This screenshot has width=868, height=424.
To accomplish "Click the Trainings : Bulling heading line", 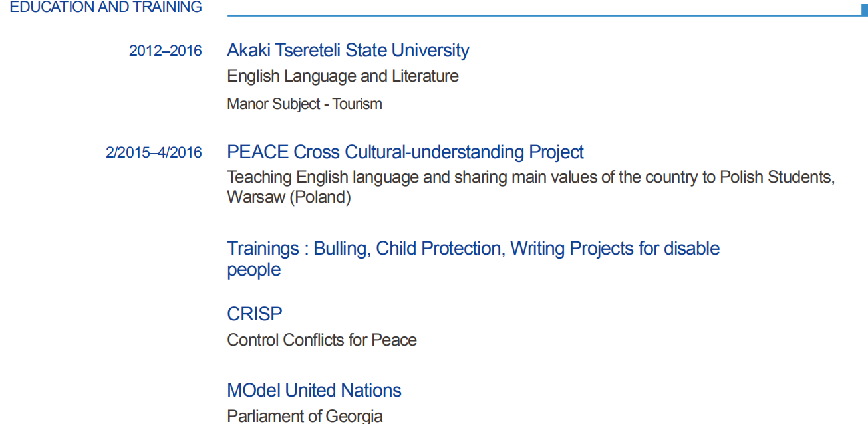I will pos(473,249).
